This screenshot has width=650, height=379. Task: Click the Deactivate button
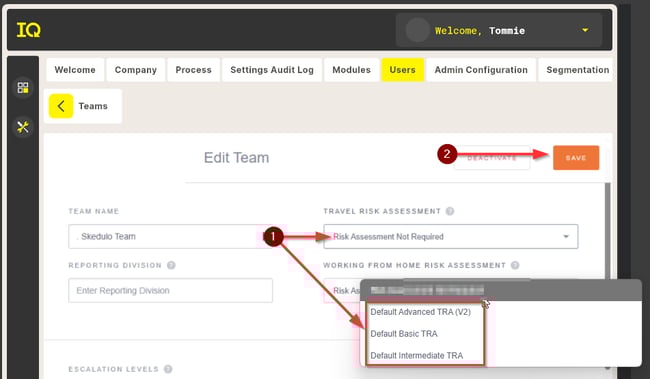pos(492,158)
